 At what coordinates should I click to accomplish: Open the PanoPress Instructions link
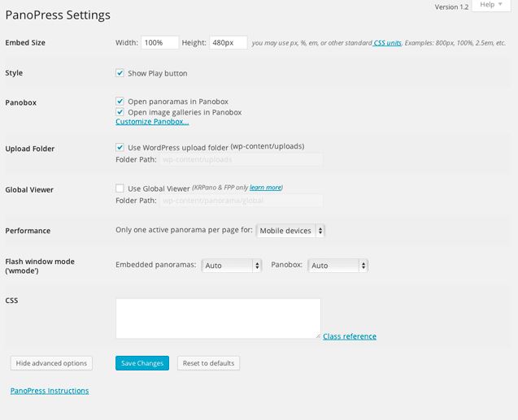[x=50, y=391]
